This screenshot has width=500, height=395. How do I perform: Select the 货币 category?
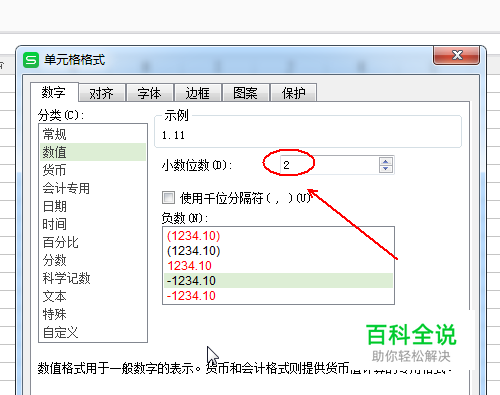tap(93, 170)
